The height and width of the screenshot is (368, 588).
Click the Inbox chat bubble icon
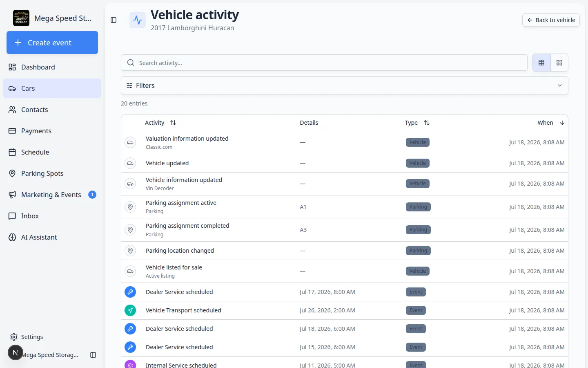point(12,216)
